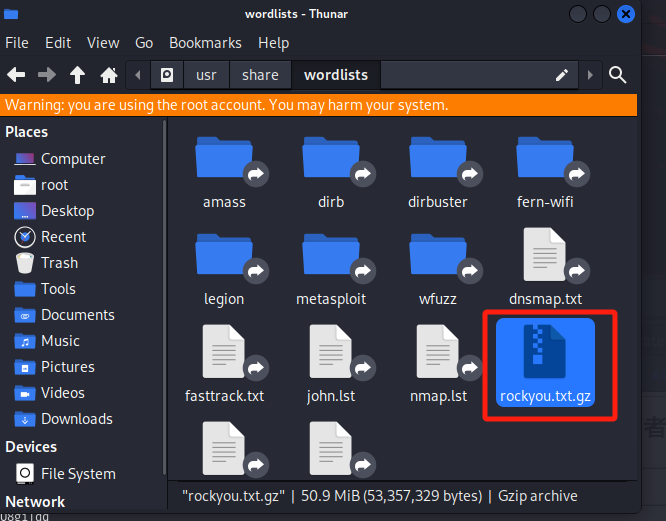
Task: Open Recent in Places sidebar
Action: pos(50,237)
